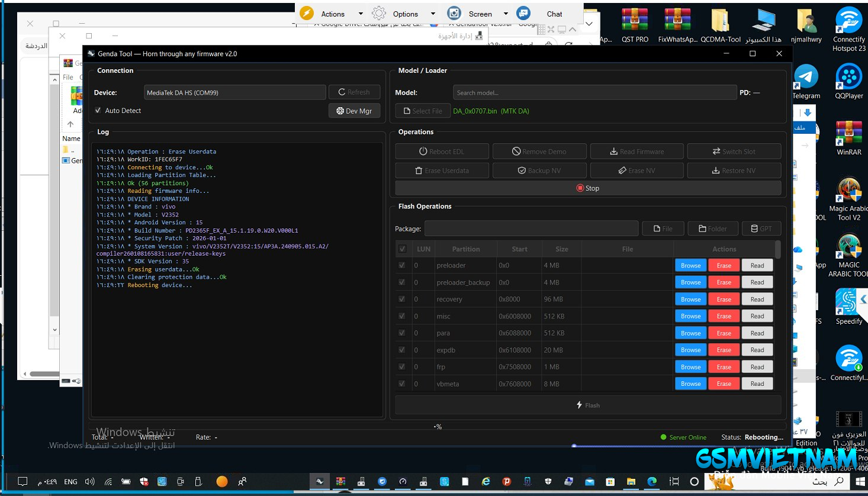Open Dev Mgr device manager
Image resolution: width=868 pixels, height=496 pixels.
coord(354,111)
